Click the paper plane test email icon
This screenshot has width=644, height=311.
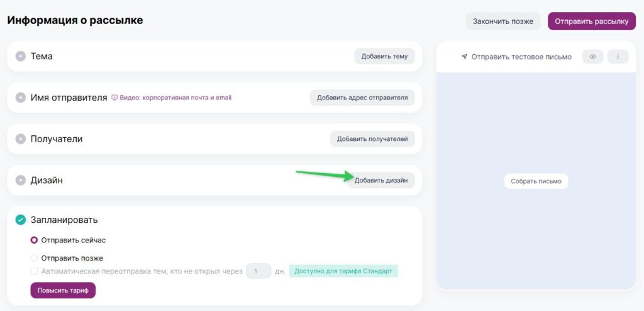coord(464,57)
